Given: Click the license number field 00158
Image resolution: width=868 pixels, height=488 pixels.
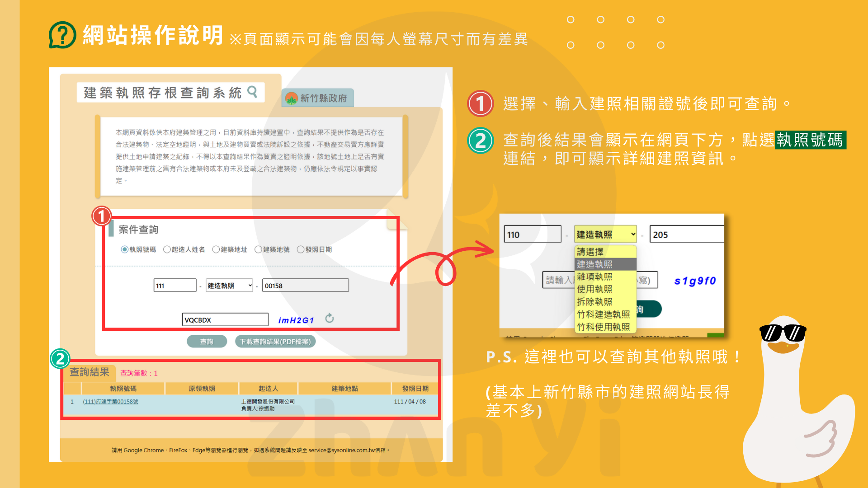Looking at the screenshot, I should pos(306,286).
